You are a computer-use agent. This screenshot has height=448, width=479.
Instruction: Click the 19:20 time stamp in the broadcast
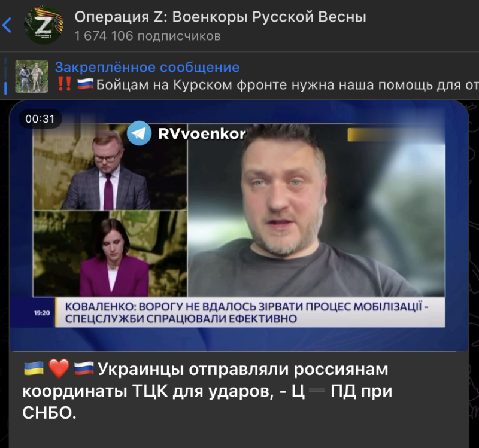click(42, 313)
